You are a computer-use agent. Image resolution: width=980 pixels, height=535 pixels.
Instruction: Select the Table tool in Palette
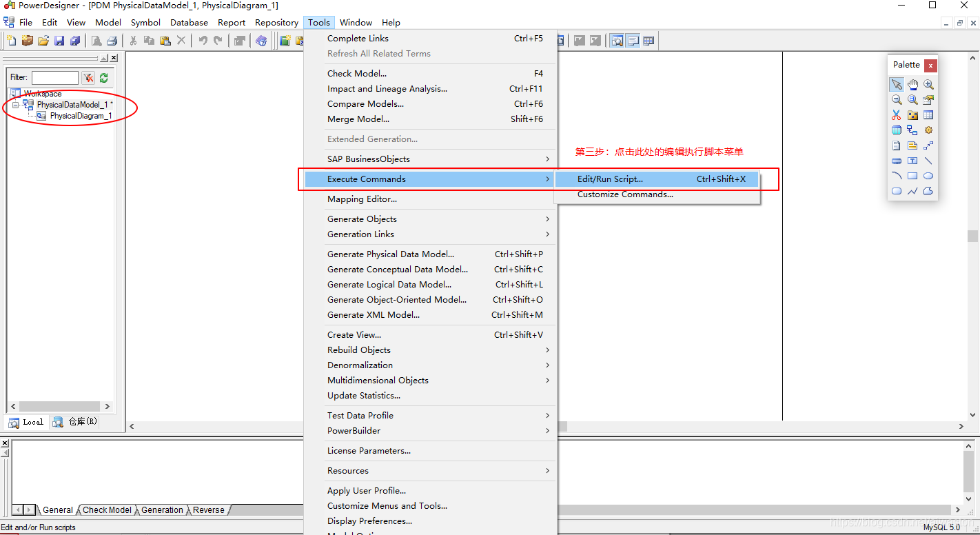tap(928, 115)
